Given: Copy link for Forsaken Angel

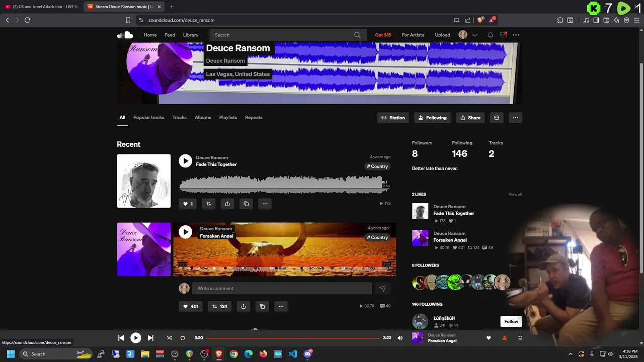Looking at the screenshot, I should [x=262, y=306].
